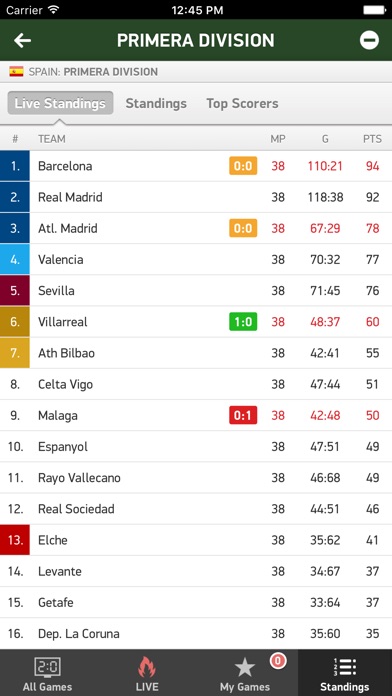Open the Sevilla team row
392x696 pixels.
(x=196, y=291)
